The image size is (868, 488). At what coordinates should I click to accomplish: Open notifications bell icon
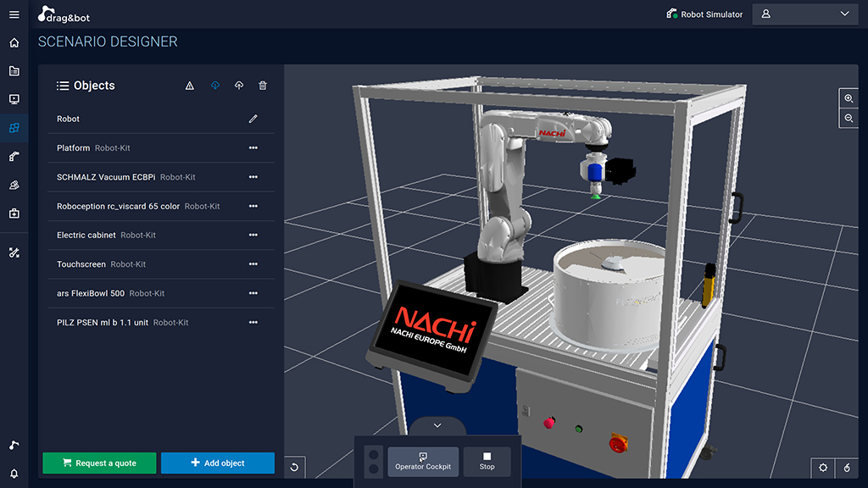(x=14, y=474)
